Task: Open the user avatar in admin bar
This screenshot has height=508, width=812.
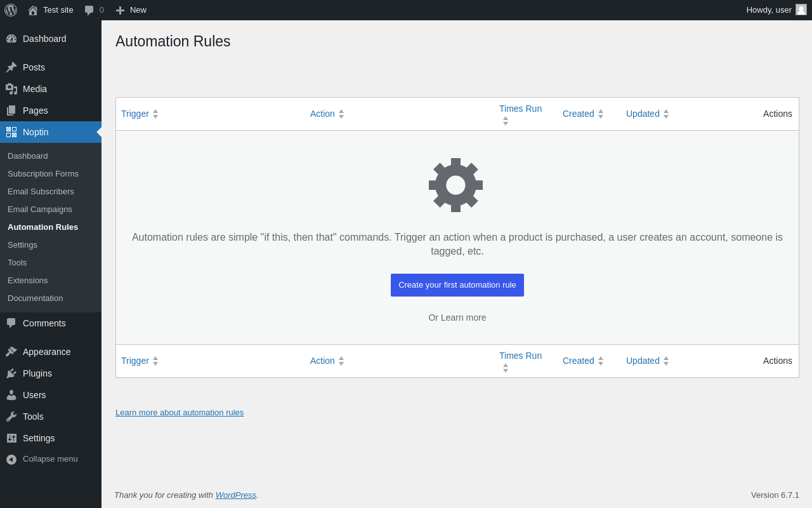Action: (x=801, y=10)
